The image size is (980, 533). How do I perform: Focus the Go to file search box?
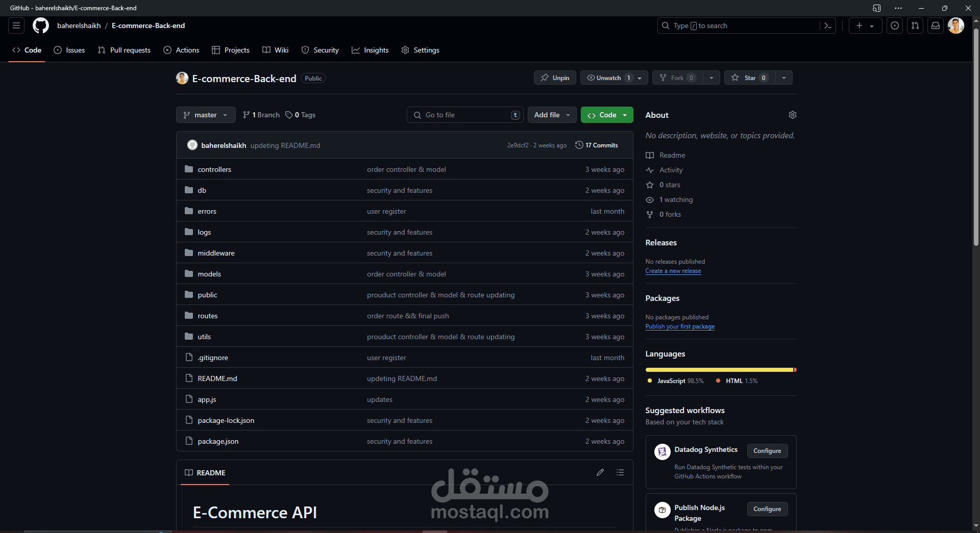click(465, 115)
